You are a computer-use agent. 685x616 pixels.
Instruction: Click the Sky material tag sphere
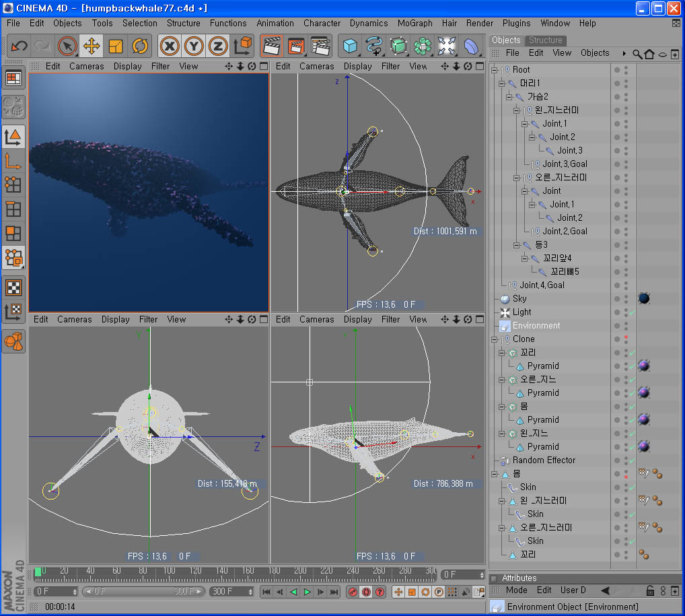coord(644,299)
